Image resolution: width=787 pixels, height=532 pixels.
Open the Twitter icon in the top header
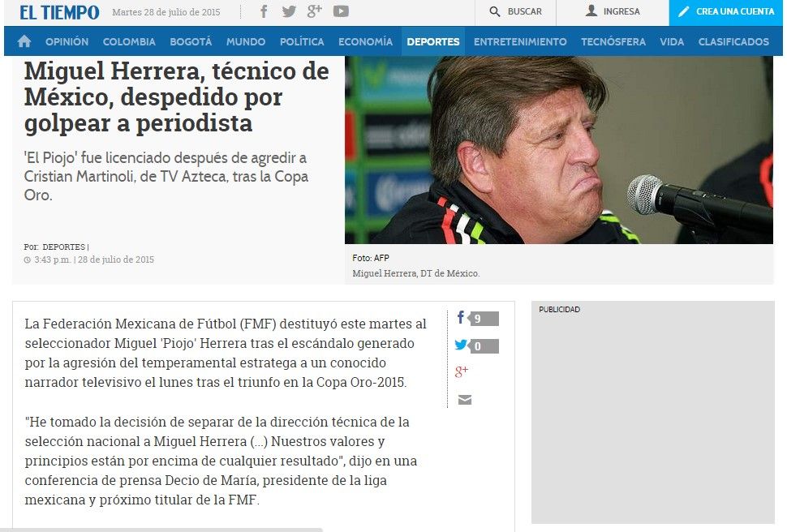point(289,11)
